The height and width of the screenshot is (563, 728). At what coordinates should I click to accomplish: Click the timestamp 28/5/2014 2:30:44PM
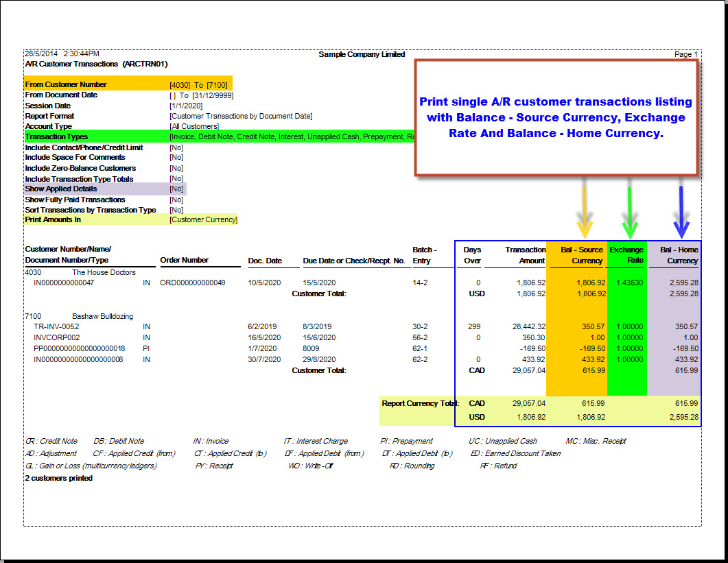tap(62, 53)
